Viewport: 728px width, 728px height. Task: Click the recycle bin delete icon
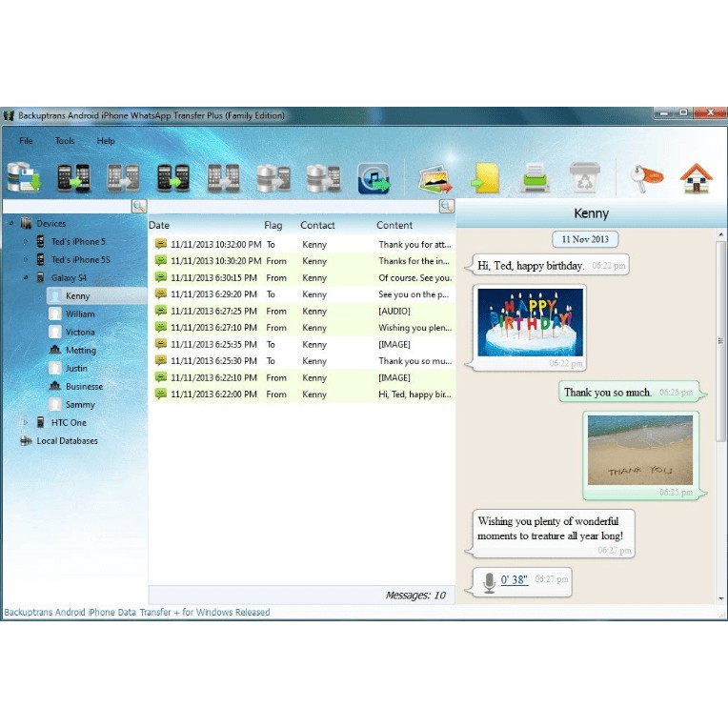coord(583,178)
